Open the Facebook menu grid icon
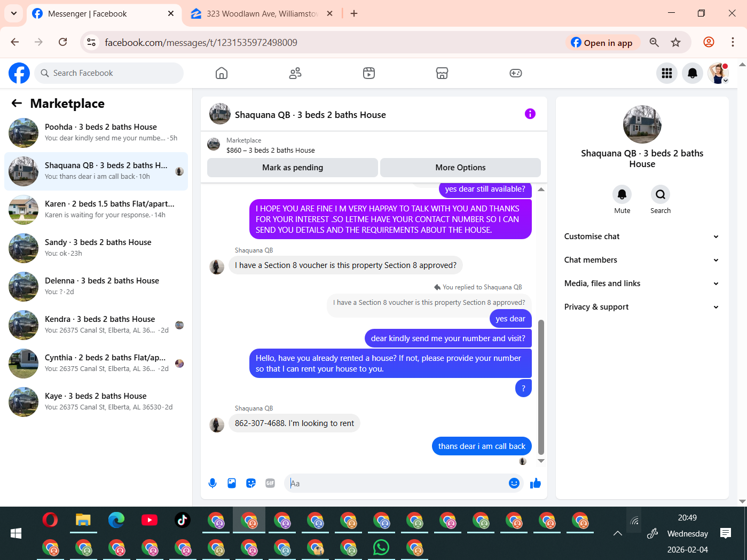Screen dimensions: 747x560 667,73
